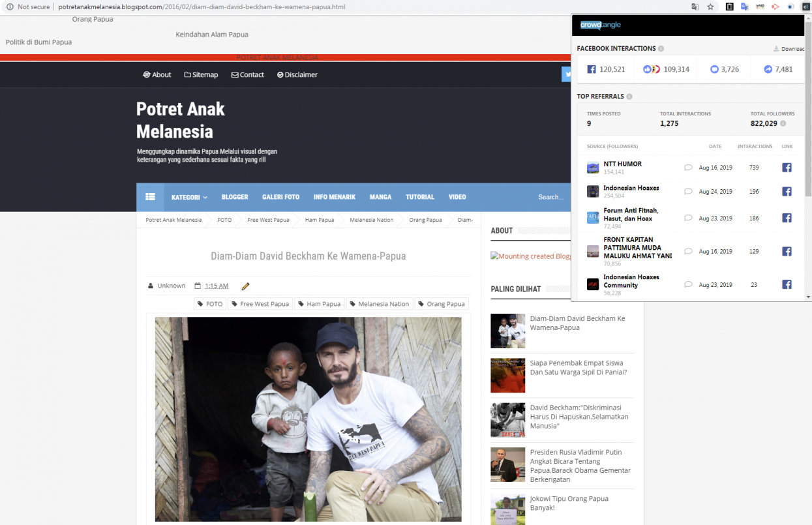Viewport: 812px width, 525px height.
Task: Expand the KATEGORI dropdown menu
Action: (189, 197)
